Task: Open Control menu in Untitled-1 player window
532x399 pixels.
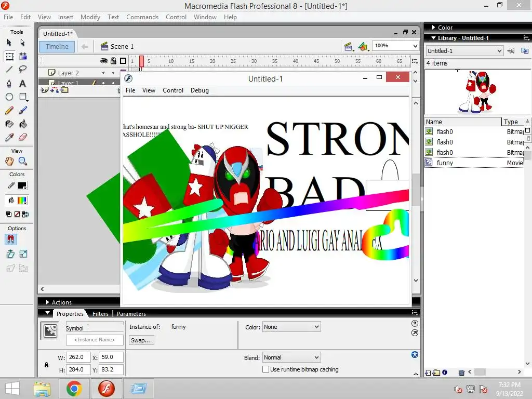Action: click(x=172, y=90)
